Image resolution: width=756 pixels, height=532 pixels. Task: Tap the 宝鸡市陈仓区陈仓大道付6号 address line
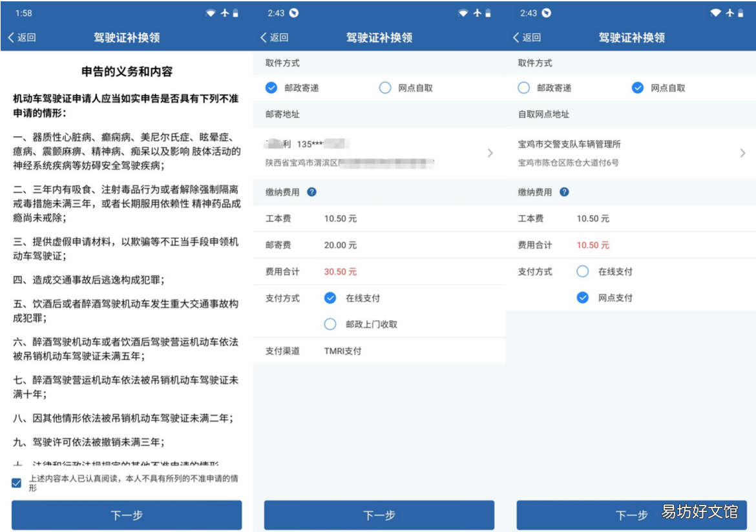coord(568,163)
